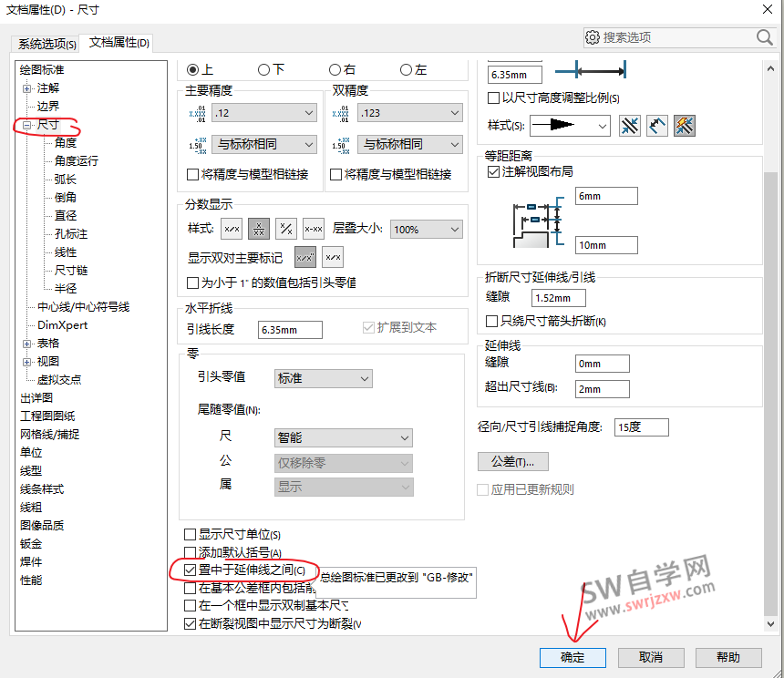Select the diagonal fraction style icon
The height and width of the screenshot is (678, 784).
click(x=286, y=229)
